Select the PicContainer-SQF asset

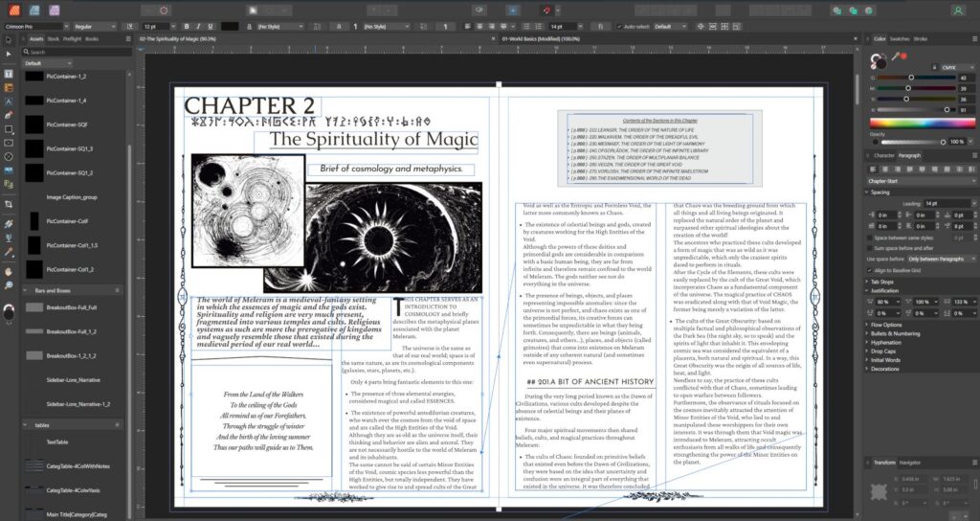click(x=67, y=125)
